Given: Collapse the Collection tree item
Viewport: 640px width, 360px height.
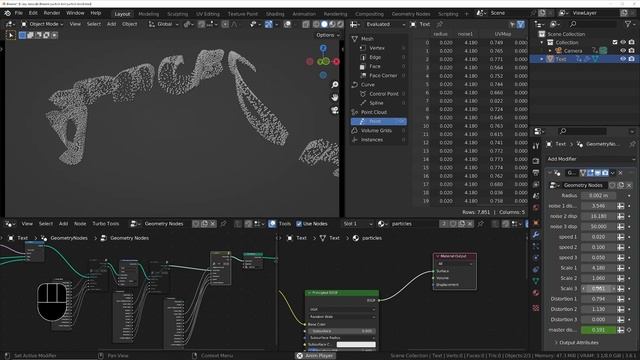Looking at the screenshot, I should coord(542,42).
